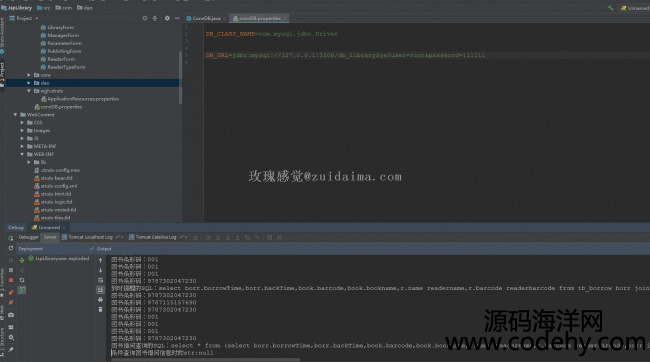Expand the core folder
The image size is (650, 362).
[x=29, y=75]
